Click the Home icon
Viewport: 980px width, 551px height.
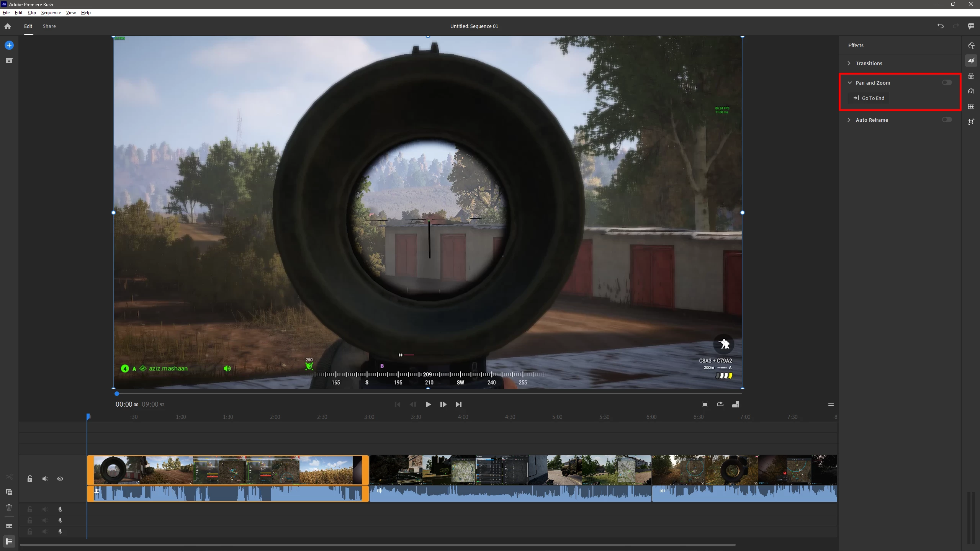tap(8, 26)
